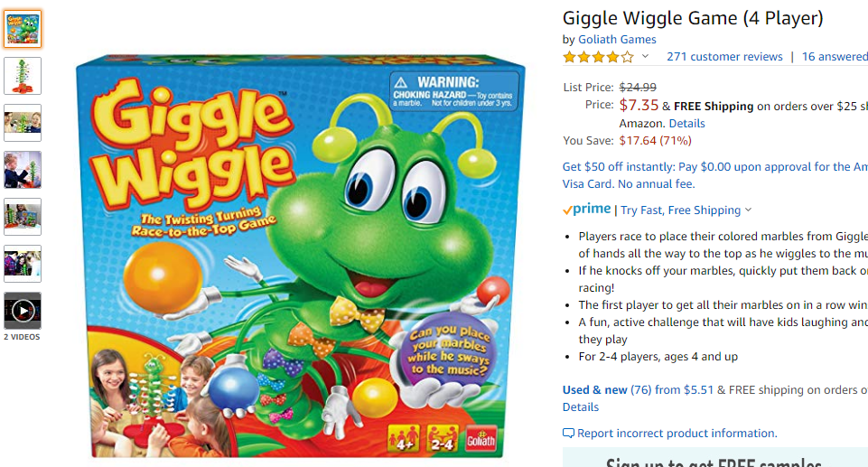Screen dimensions: 868x467
Task: Select the fourth thumbnail with boy playing
Action: tap(23, 170)
